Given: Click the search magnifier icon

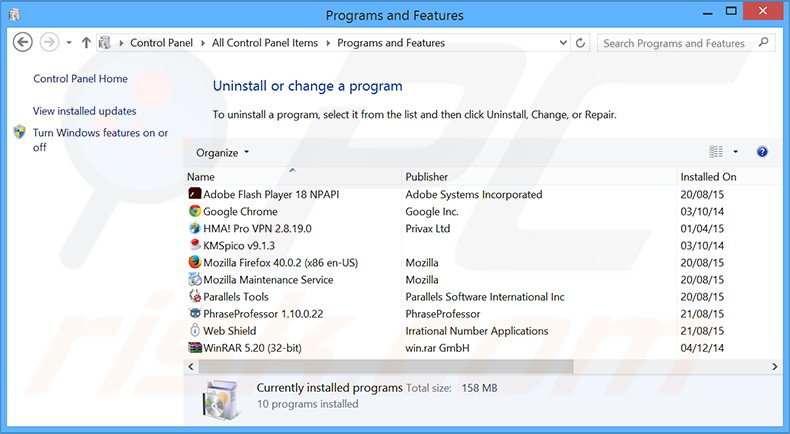Looking at the screenshot, I should point(764,42).
